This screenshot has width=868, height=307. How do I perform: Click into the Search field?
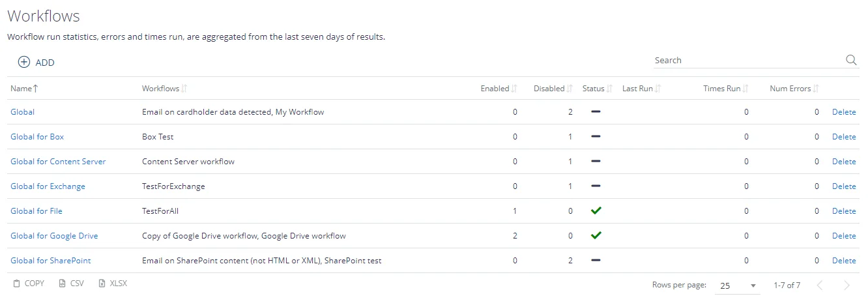coord(748,60)
